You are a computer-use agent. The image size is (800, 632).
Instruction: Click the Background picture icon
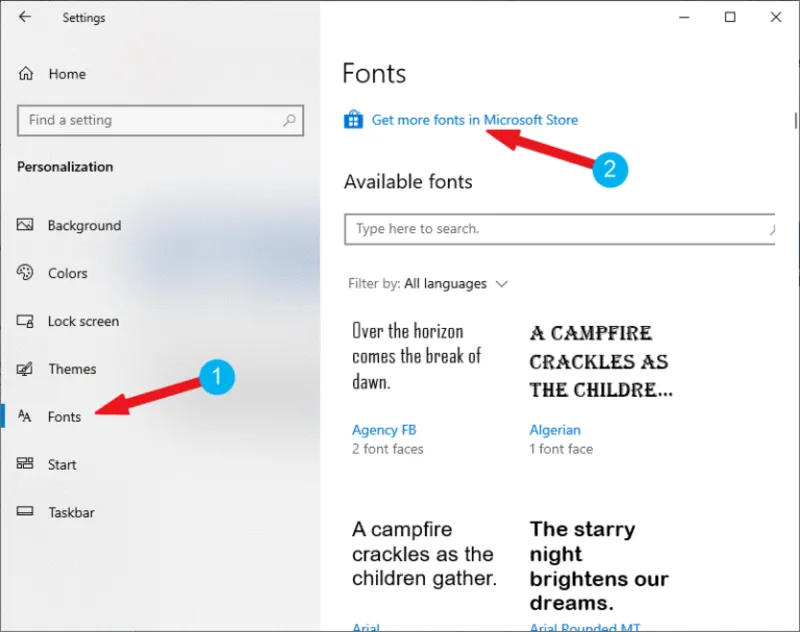[x=25, y=224]
